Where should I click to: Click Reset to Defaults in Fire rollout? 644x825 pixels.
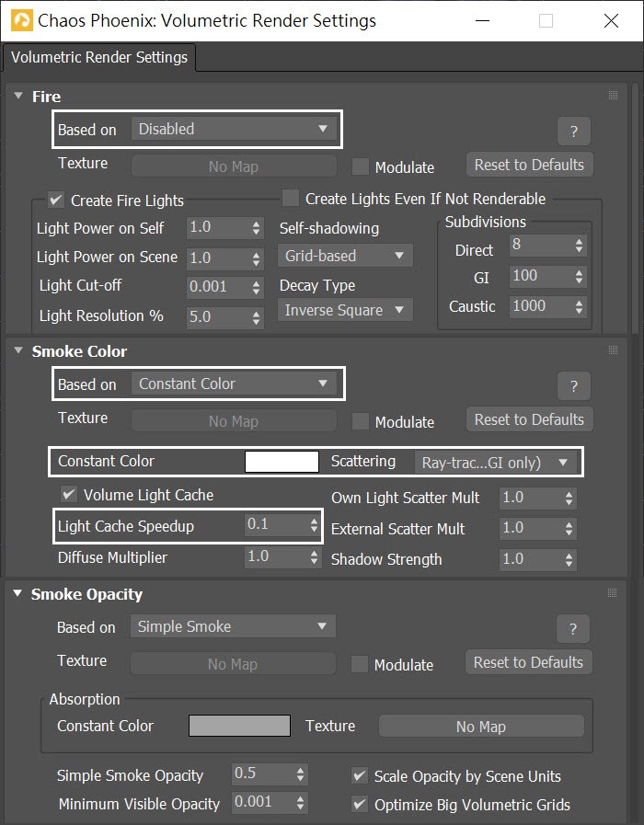pos(529,165)
